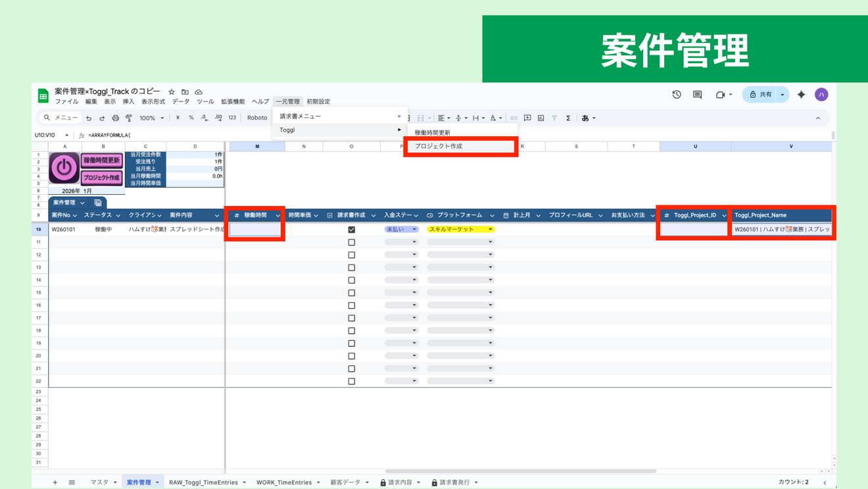Click the Redo arrow icon

(102, 118)
